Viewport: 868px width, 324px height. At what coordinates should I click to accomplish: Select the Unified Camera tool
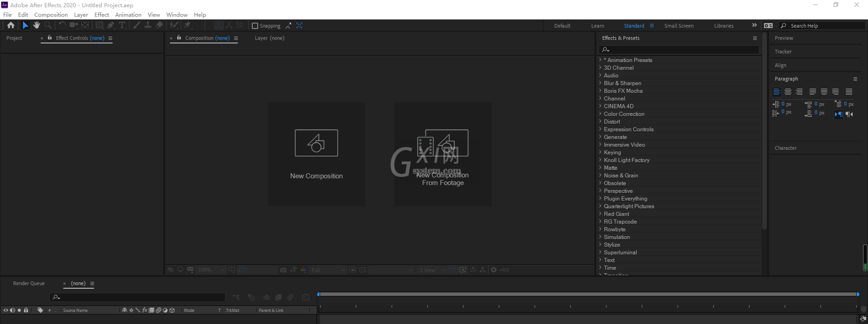[x=73, y=25]
